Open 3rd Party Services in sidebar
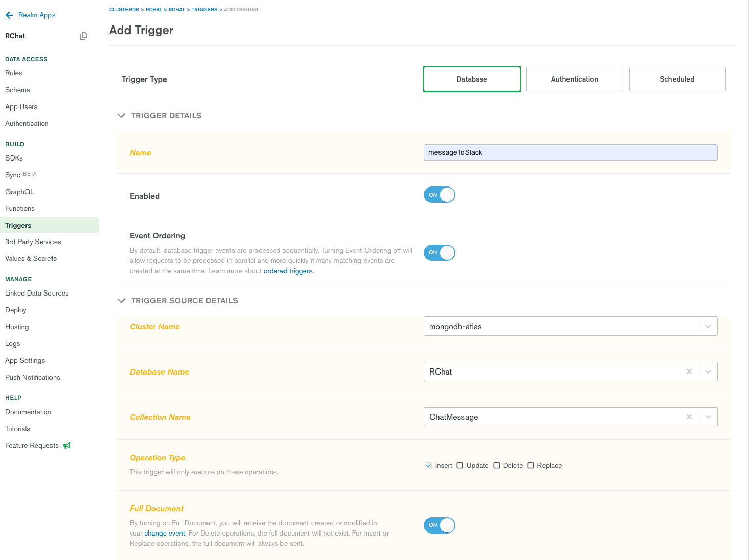749x560 pixels. [x=33, y=242]
